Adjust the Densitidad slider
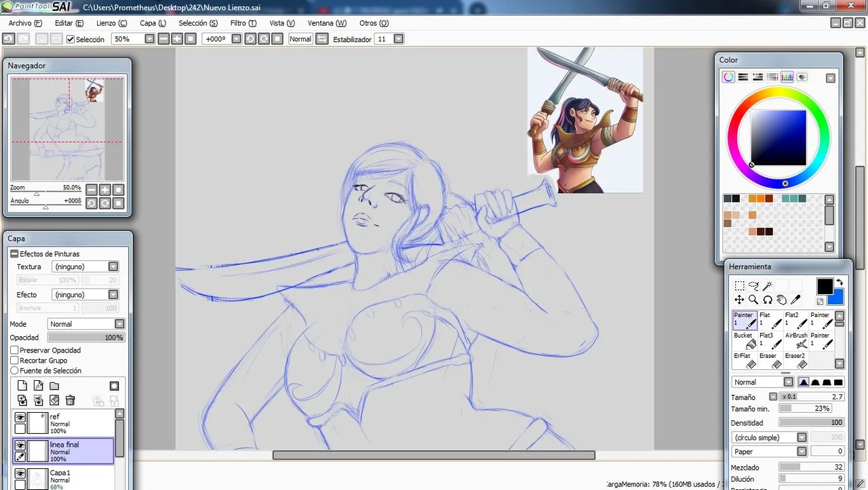Image resolution: width=868 pixels, height=490 pixels. [811, 422]
